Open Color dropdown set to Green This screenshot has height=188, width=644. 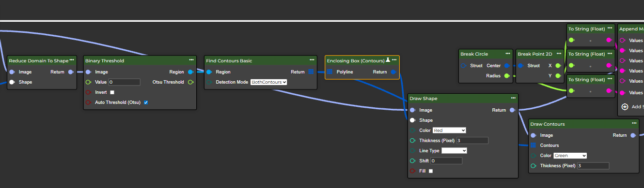[570, 156]
